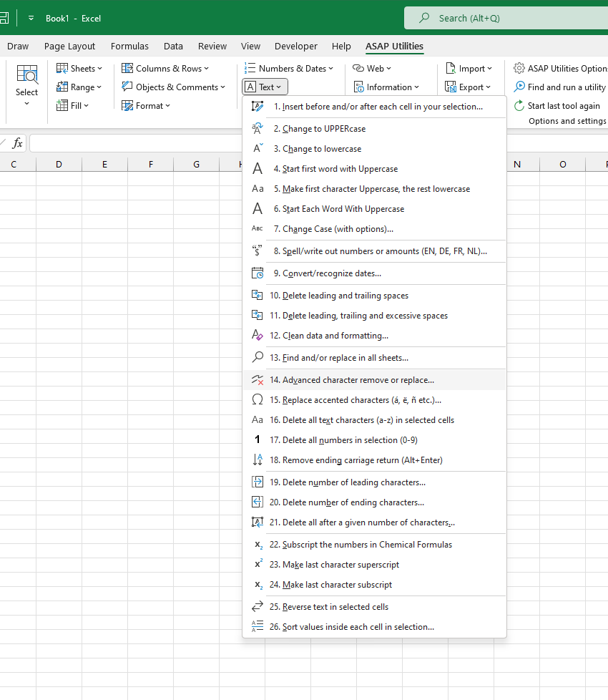
Task: Switch to the Formulas tab
Action: pos(129,46)
